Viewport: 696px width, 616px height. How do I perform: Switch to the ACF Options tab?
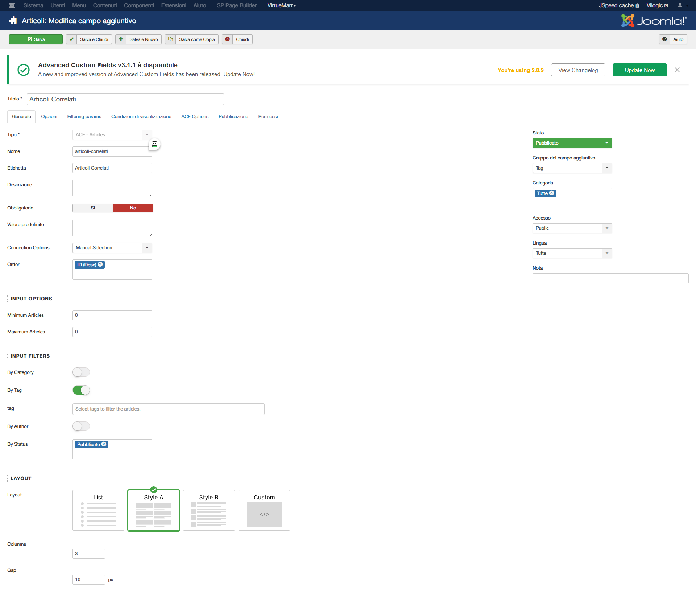(195, 117)
